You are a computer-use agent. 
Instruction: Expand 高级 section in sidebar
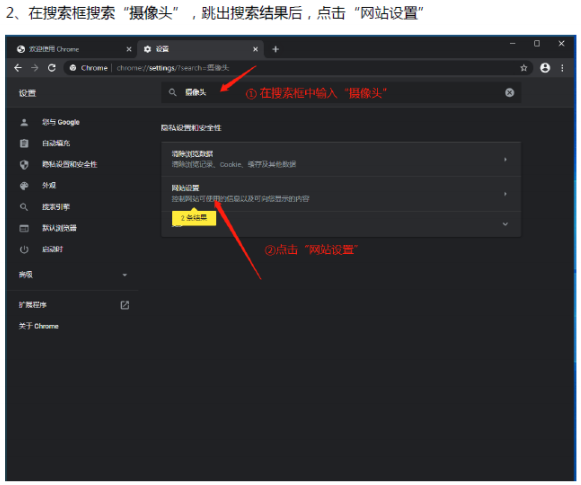click(73, 275)
